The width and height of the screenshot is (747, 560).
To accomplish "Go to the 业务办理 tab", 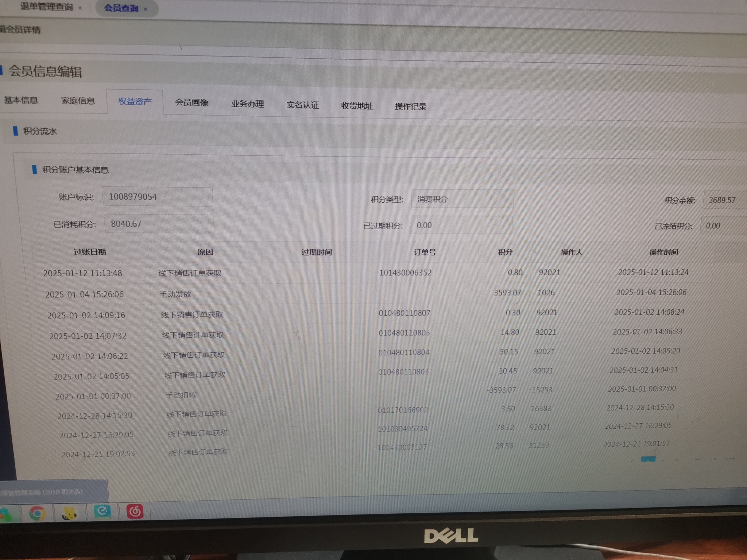I will click(247, 104).
